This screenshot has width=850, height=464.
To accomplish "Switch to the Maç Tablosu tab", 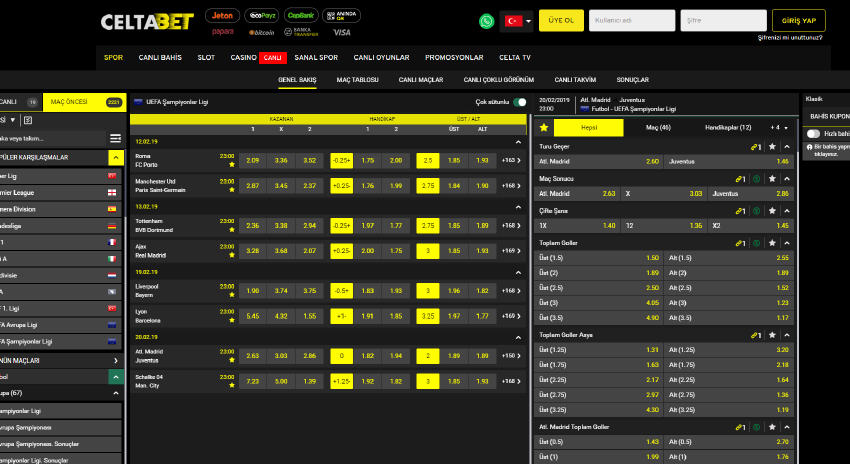I will coord(357,79).
